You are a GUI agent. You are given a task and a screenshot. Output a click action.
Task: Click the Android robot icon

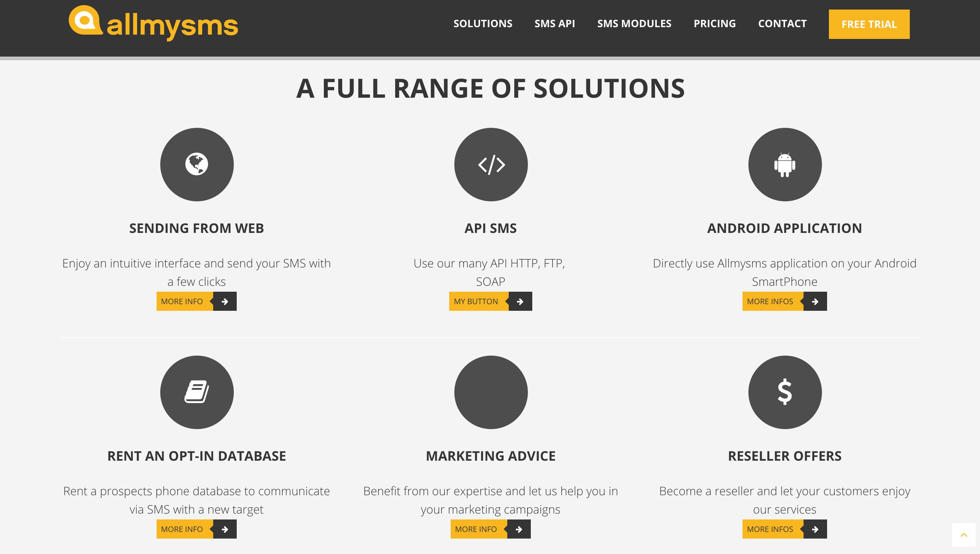[784, 164]
